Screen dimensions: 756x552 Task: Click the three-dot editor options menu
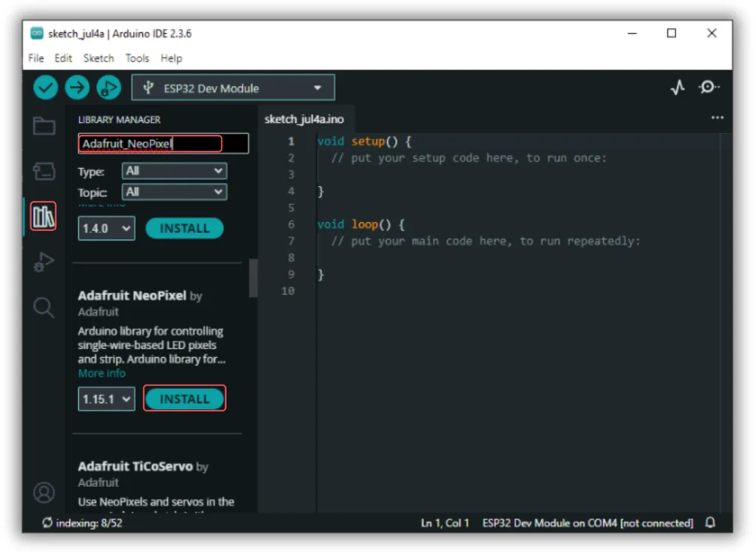coord(717,117)
